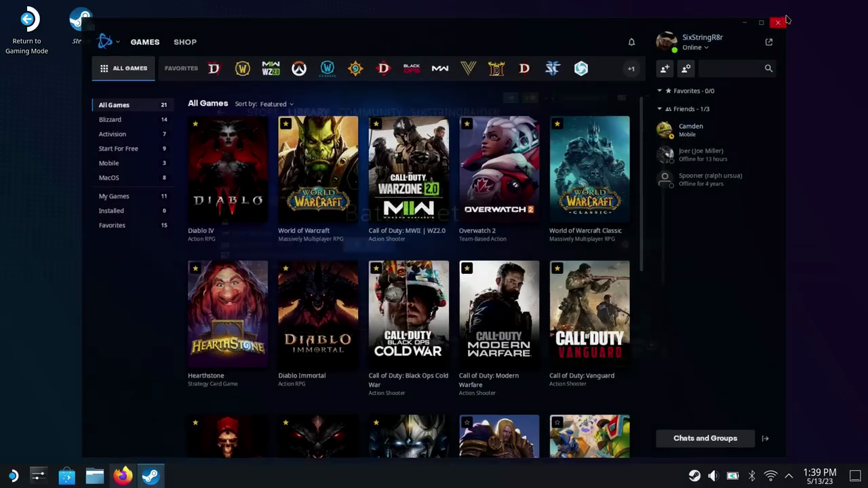Collapse the Friends - 1/3 group
The image size is (868, 488).
(x=660, y=109)
